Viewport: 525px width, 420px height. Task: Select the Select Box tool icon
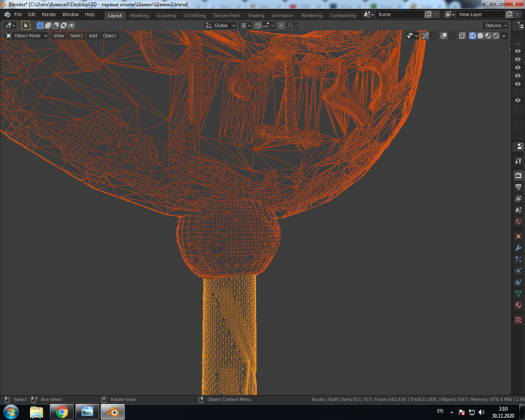click(x=25, y=25)
